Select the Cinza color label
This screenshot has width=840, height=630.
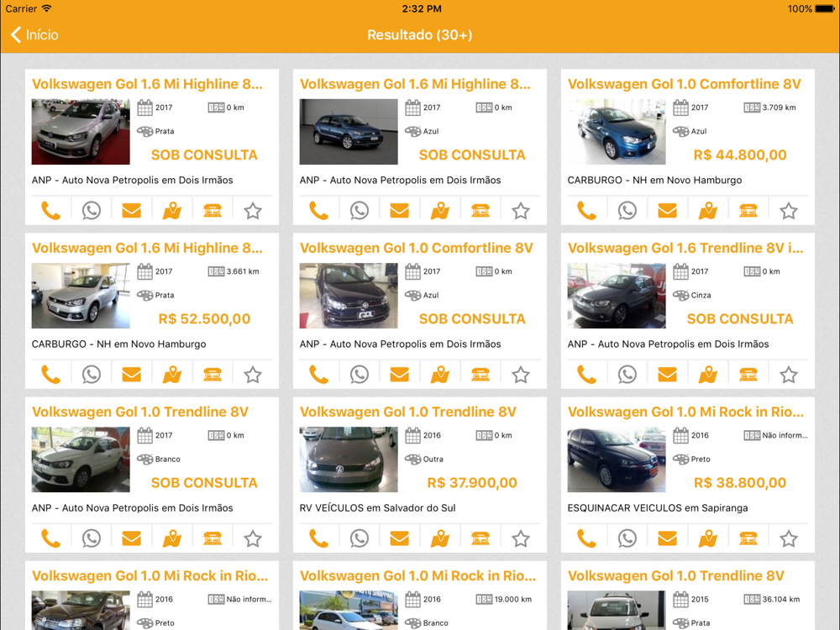click(701, 295)
